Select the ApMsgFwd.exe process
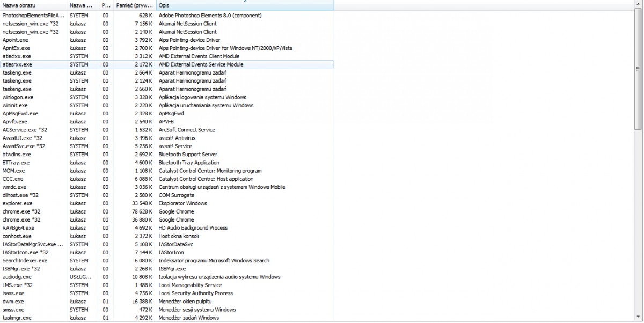Viewport: 644px width, 323px height. pos(167,114)
